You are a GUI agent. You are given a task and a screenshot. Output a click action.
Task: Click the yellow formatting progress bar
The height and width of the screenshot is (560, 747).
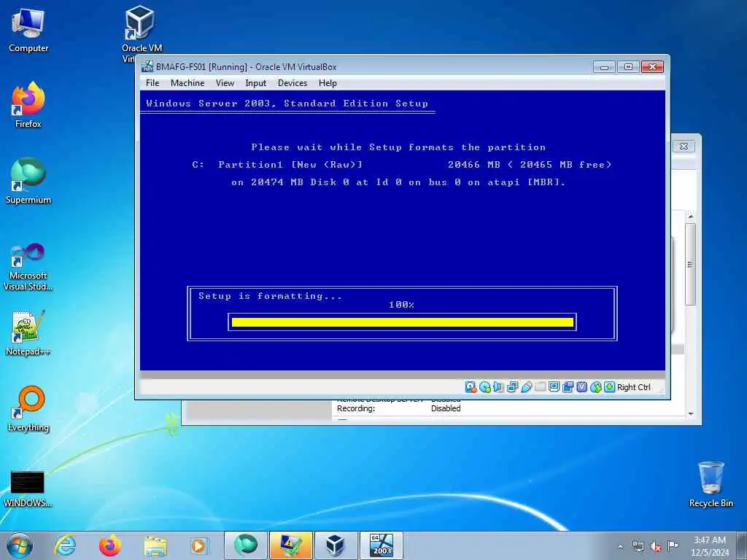[x=403, y=322]
